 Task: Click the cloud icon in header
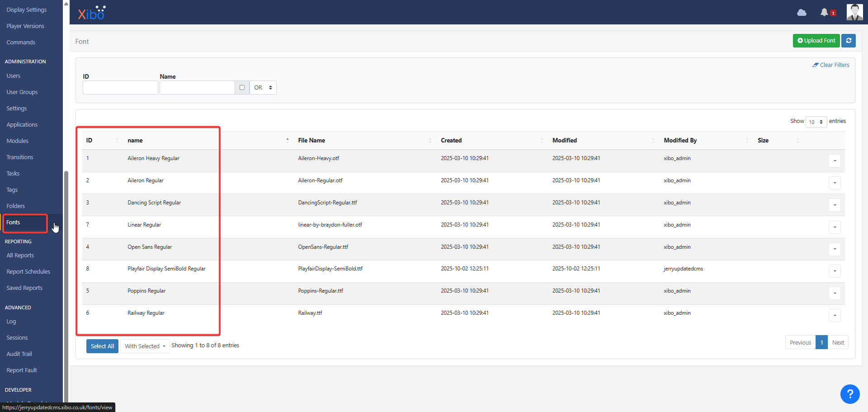click(802, 13)
